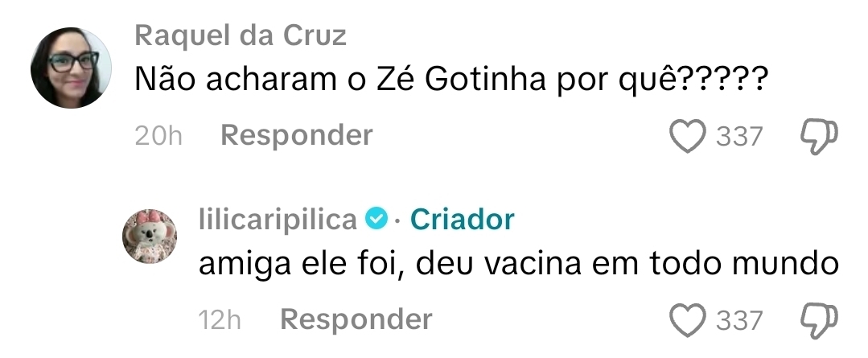Viewport: 868px width, 358px height.
Task: Click the 337 like count on Raquel's comment
Action: 739,138
